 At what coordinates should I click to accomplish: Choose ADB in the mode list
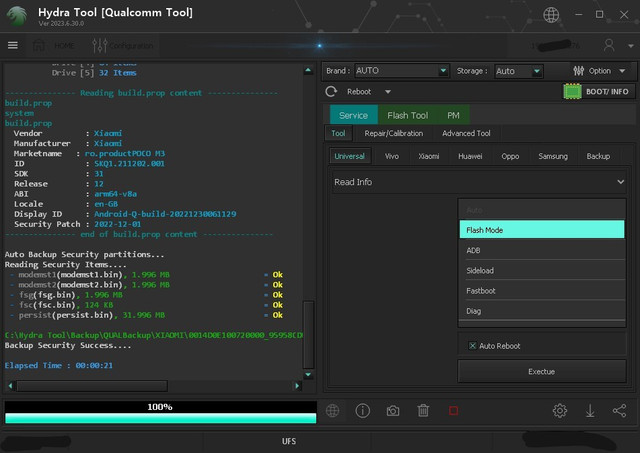pos(542,250)
